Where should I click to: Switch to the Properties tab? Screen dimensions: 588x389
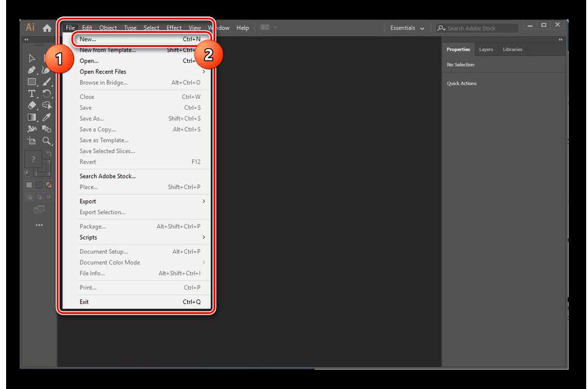tap(458, 49)
